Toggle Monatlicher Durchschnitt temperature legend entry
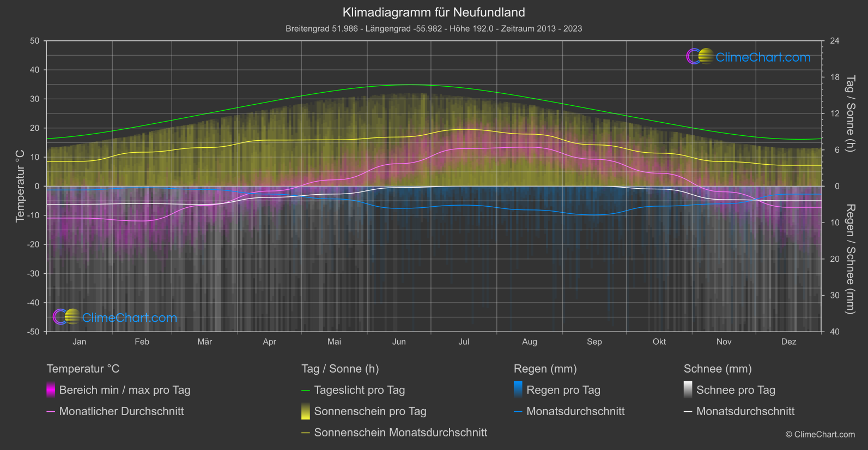Viewport: 868px width, 450px height. (121, 411)
